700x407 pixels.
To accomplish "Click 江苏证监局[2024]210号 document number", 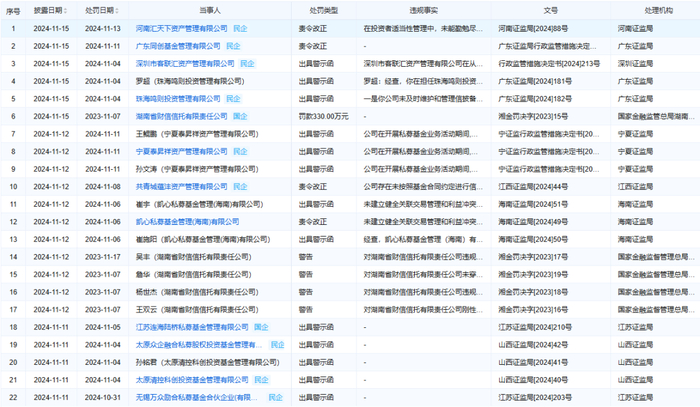I will [x=535, y=327].
